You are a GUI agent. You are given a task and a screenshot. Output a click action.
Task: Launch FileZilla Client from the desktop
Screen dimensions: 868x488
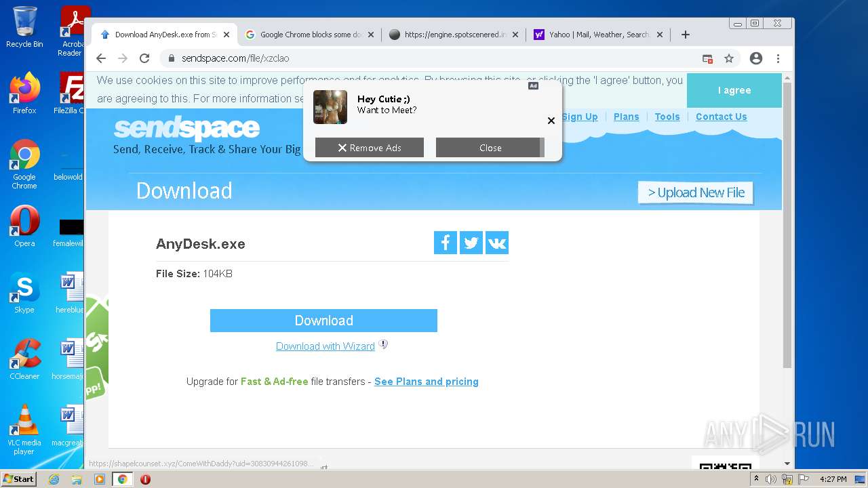click(71, 93)
